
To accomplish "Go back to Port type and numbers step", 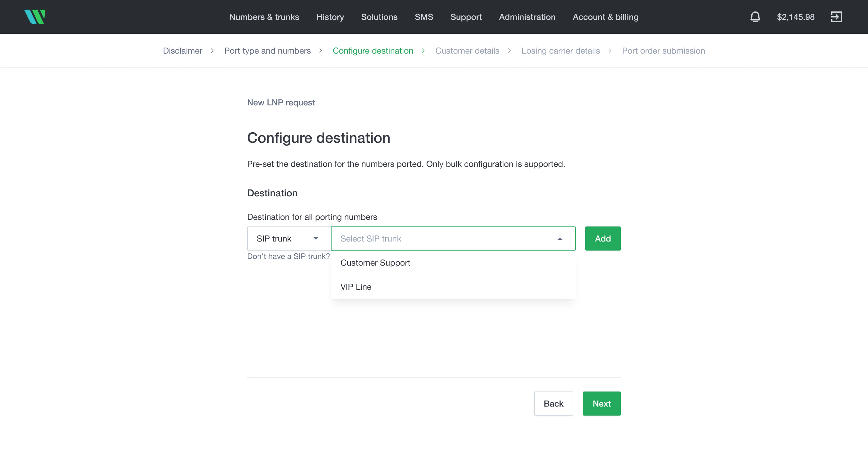I will tap(267, 51).
